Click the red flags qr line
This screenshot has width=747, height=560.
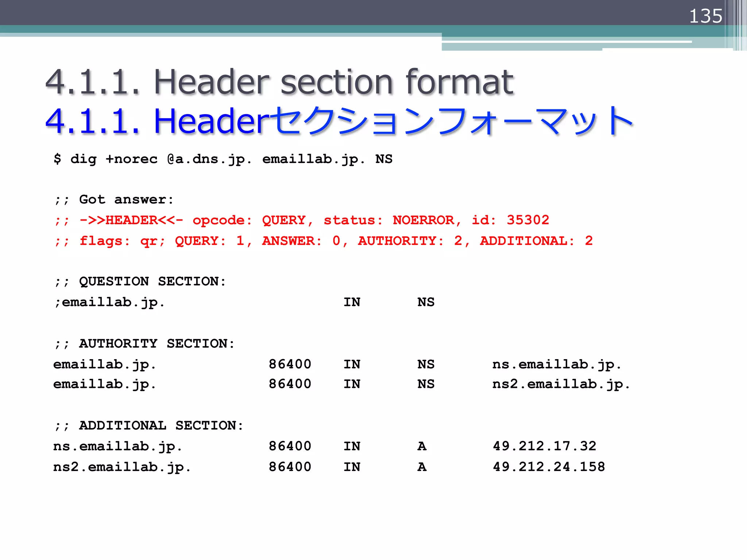point(324,241)
